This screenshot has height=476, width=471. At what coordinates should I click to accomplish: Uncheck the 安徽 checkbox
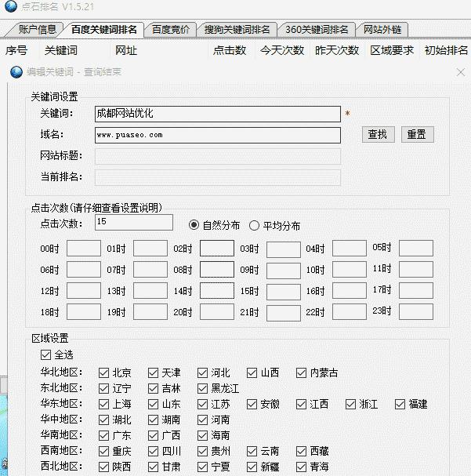point(252,404)
